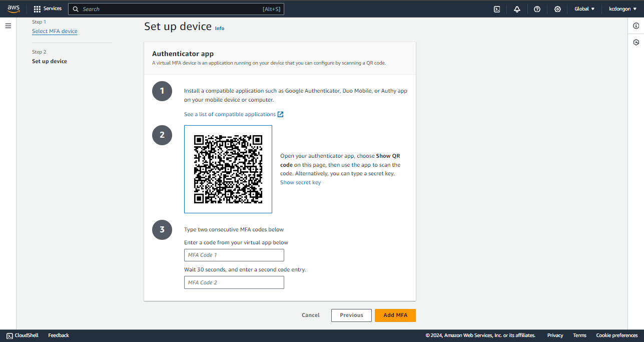
Task: Open settings gear in the top bar
Action: pyautogui.click(x=557, y=9)
